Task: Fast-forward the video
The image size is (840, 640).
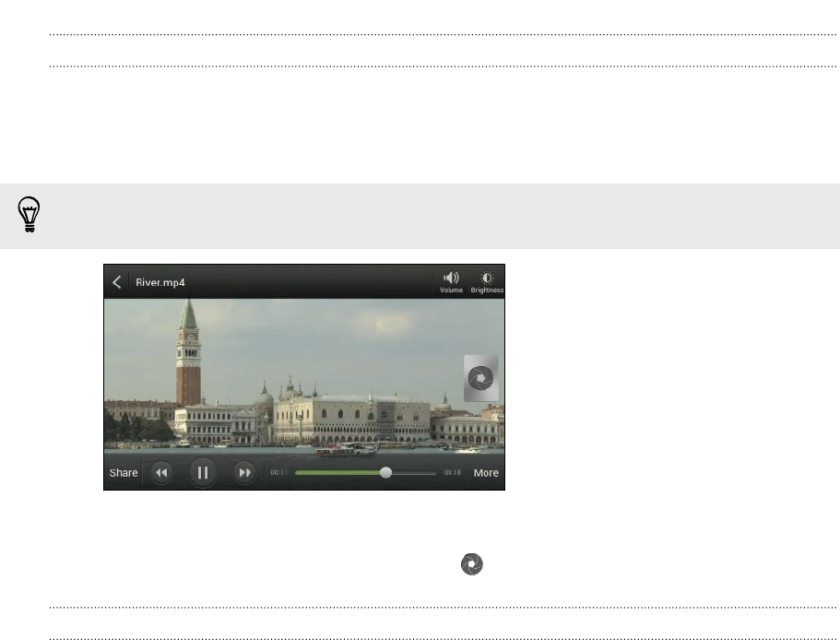Action: (x=244, y=472)
